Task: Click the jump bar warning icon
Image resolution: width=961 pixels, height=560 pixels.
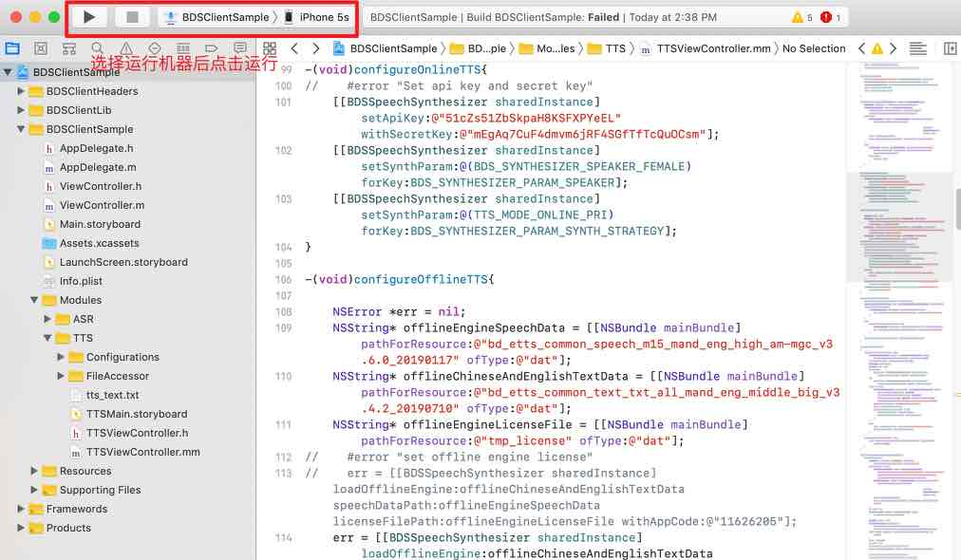Action: pyautogui.click(x=877, y=48)
